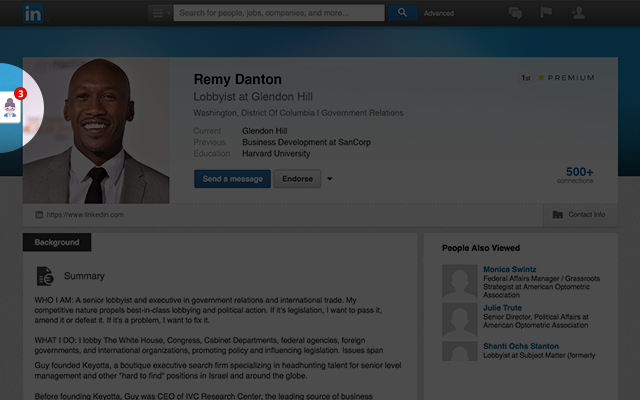Open the add connections person icon

pyautogui.click(x=578, y=13)
